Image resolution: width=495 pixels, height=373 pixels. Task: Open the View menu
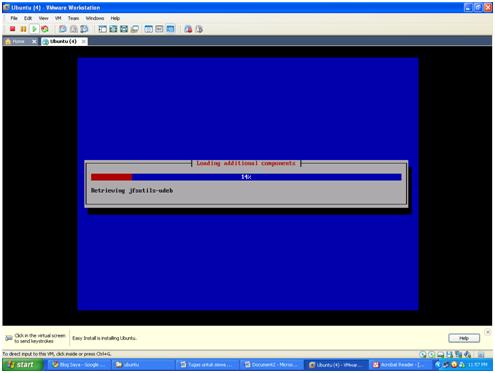pyautogui.click(x=43, y=18)
